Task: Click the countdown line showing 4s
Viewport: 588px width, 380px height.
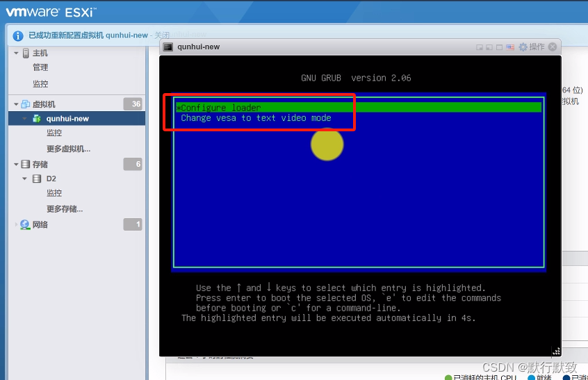Action: 329,318
